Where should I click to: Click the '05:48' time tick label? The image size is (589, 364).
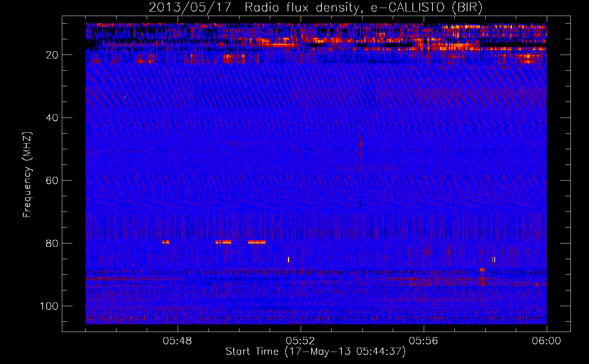pyautogui.click(x=177, y=341)
